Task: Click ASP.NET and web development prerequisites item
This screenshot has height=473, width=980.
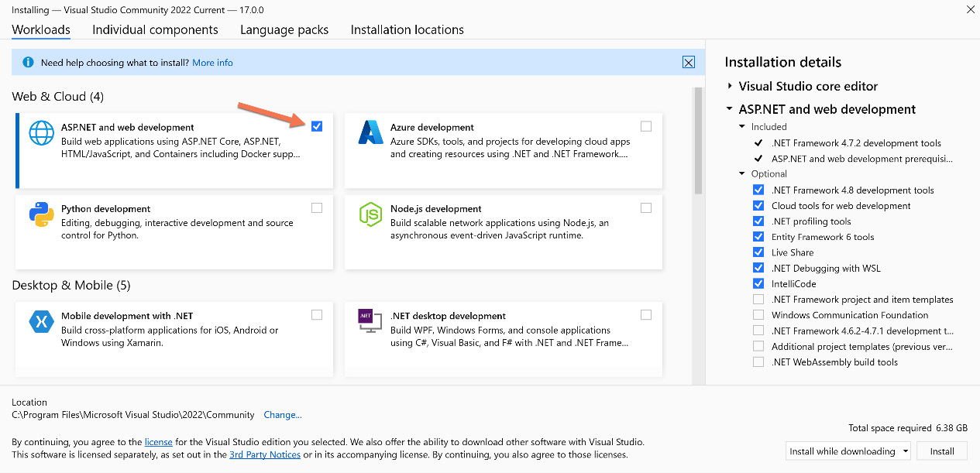Action: 862,158
